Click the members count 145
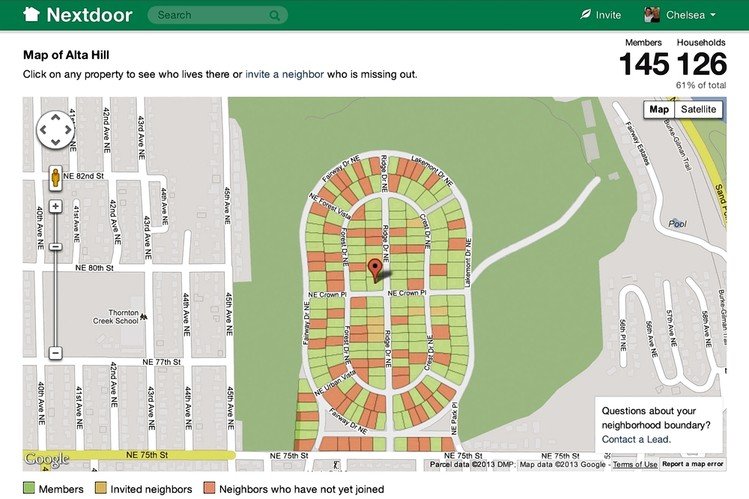Image resolution: width=749 pixels, height=499 pixels. (643, 64)
